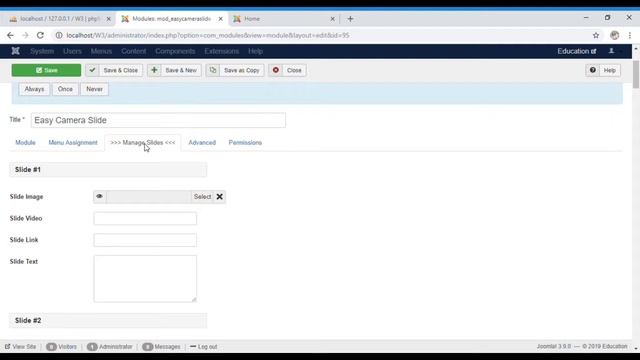The height and width of the screenshot is (360, 640).
Task: Click the Slide #2 header
Action: pos(108,320)
